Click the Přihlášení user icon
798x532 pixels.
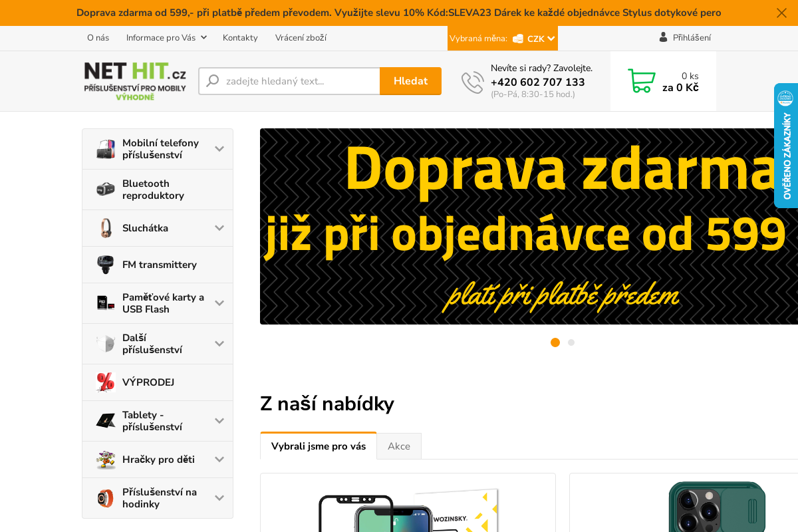point(663,37)
